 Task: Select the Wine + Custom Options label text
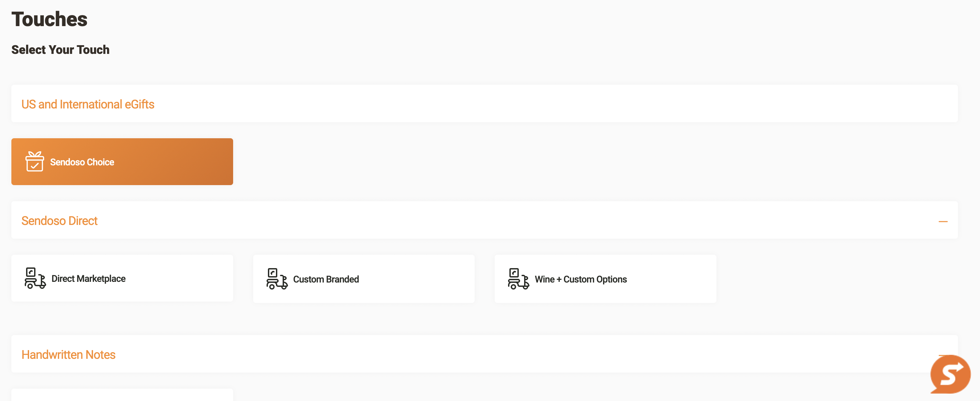(581, 279)
